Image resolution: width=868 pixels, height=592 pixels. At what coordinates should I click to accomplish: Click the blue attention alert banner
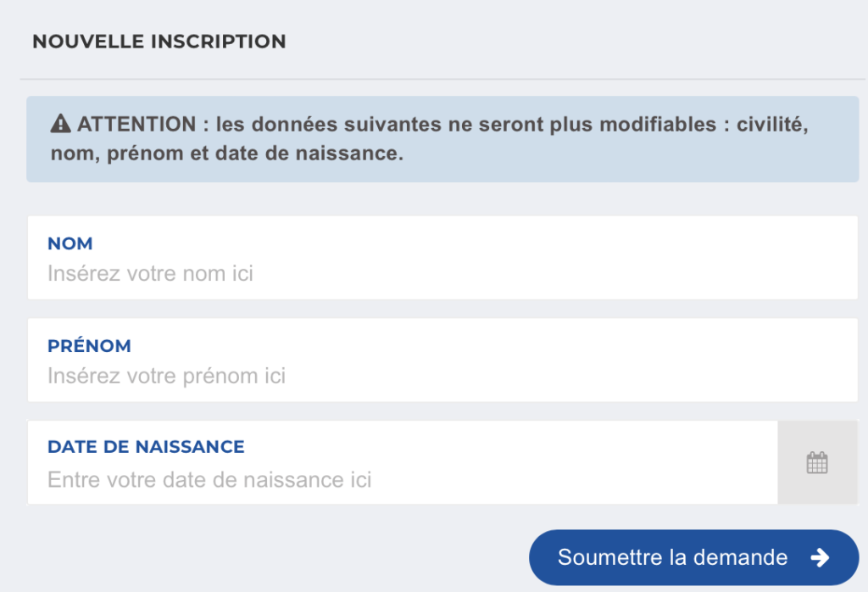pos(442,139)
